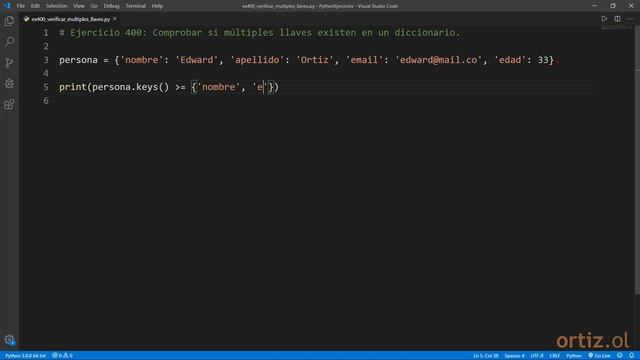The image size is (640, 360).
Task: Open the Selection menu
Action: 56,6
